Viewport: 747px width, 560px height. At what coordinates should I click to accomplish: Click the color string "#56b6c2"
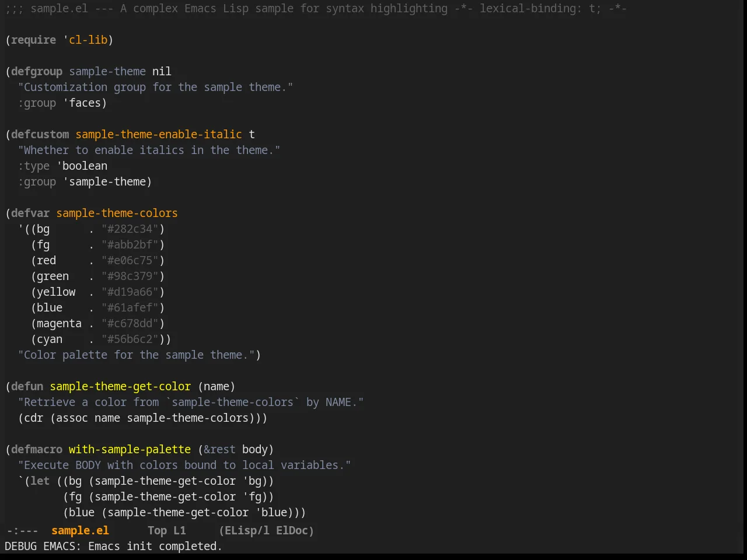(130, 339)
